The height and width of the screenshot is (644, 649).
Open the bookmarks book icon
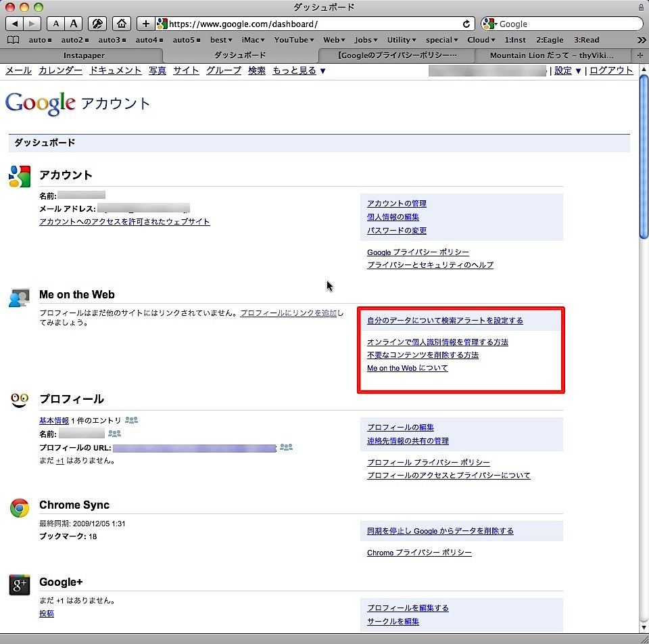click(14, 40)
